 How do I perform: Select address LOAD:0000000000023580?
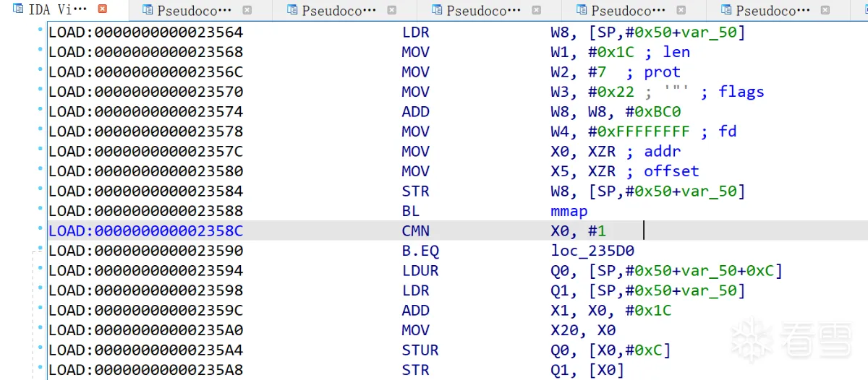[x=145, y=171]
